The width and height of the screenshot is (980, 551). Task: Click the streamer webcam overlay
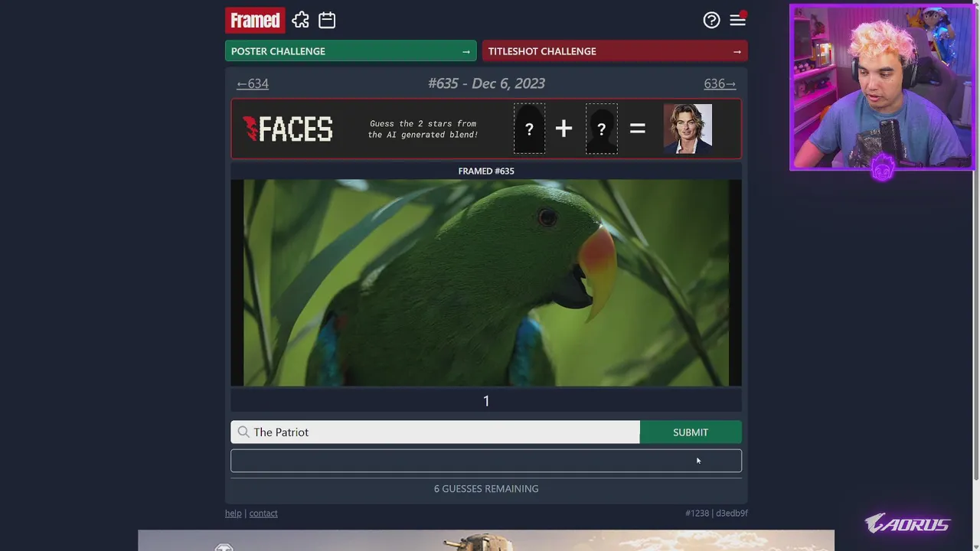[882, 87]
